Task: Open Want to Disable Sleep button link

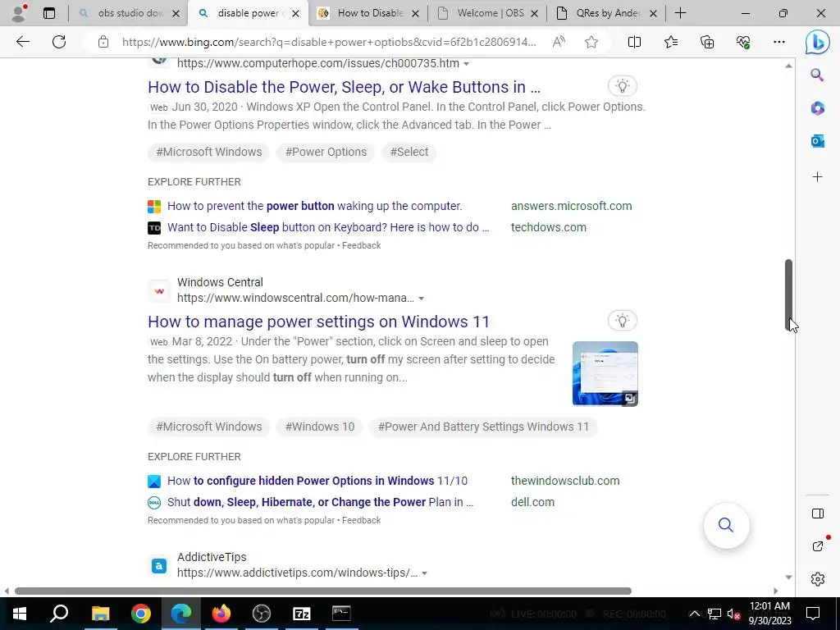Action: 328,227
